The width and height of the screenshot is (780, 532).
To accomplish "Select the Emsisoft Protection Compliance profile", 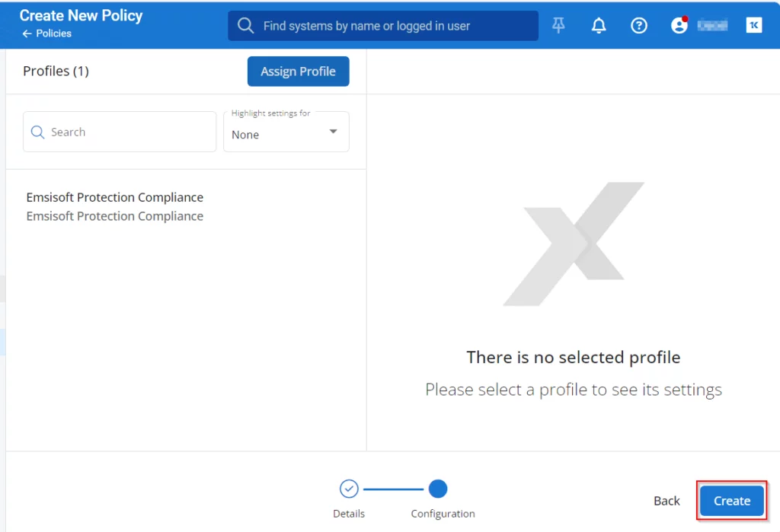I will click(115, 206).
